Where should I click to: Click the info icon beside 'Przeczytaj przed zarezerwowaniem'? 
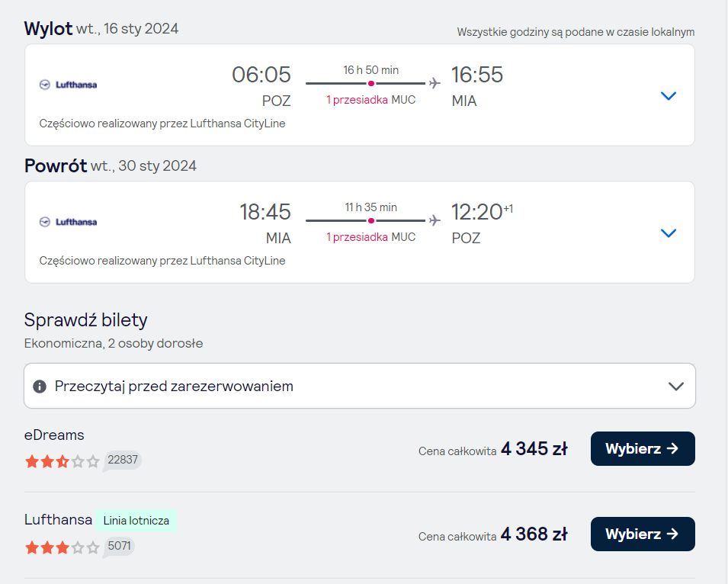[x=40, y=387]
